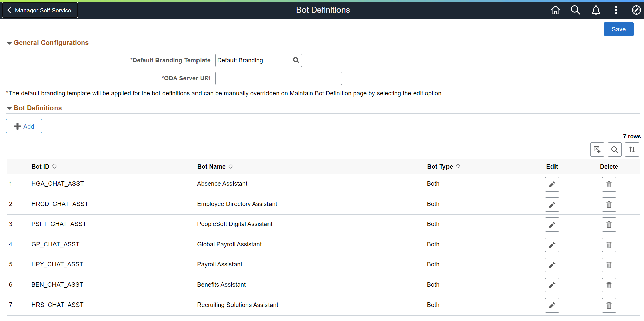Click the Home icon in the header
The width and height of the screenshot is (644, 321).
[x=555, y=10]
